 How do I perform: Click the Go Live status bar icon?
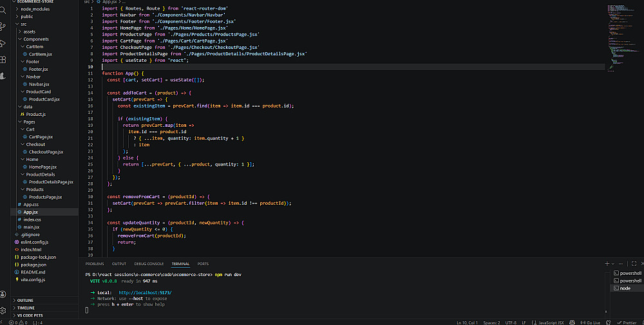[x=591, y=322]
